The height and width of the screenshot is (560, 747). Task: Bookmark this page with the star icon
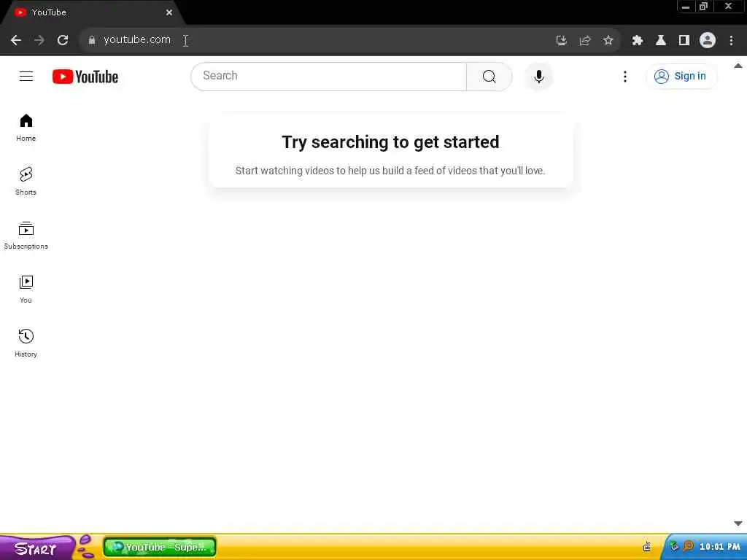coord(608,41)
